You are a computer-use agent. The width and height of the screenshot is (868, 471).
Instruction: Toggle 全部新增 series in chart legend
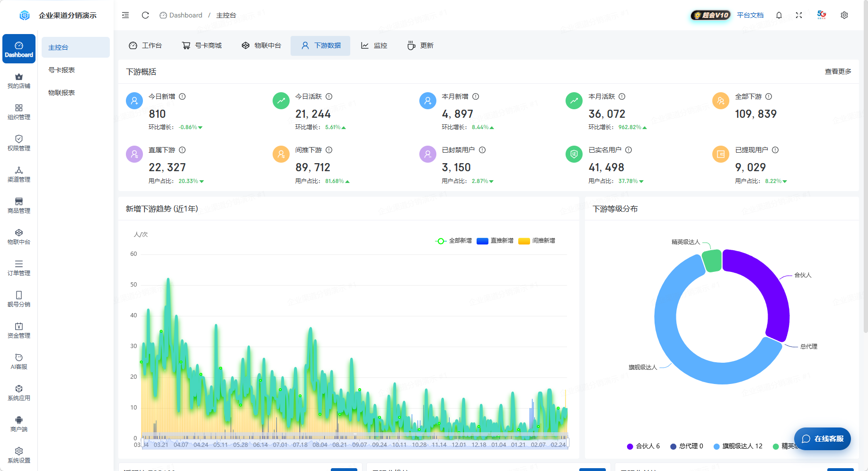tap(453, 241)
